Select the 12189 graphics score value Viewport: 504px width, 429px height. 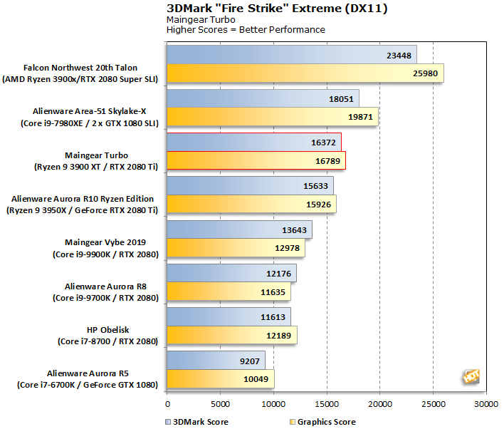[278, 336]
